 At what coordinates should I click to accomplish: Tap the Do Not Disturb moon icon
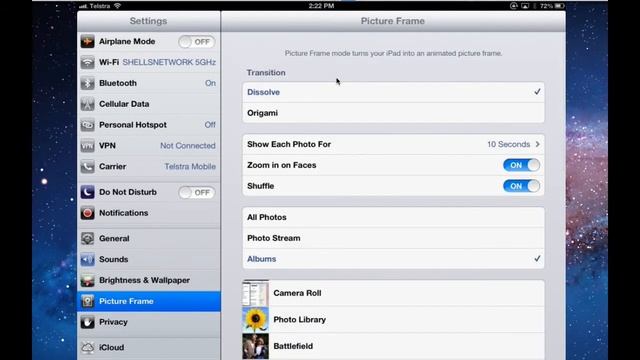pyautogui.click(x=87, y=192)
